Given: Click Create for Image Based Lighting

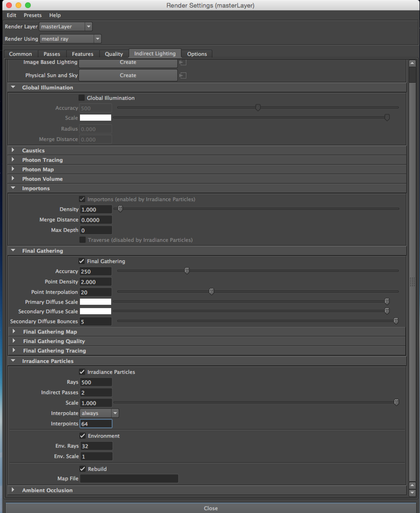Looking at the screenshot, I should (x=128, y=62).
